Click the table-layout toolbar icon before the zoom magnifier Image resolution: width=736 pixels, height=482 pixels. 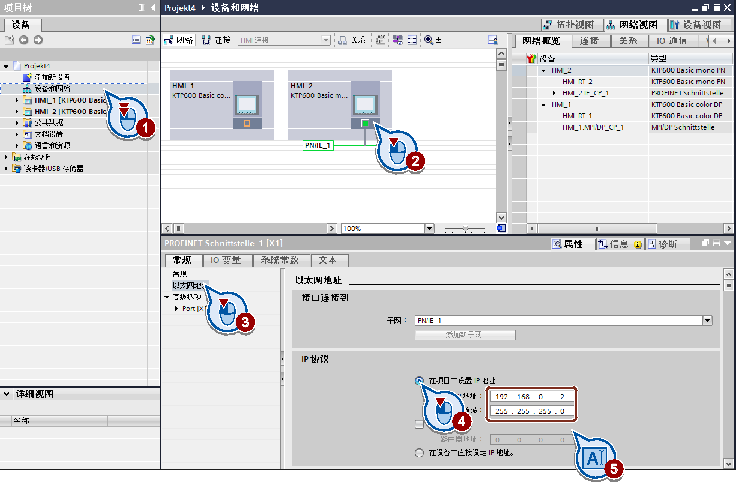pyautogui.click(x=412, y=40)
